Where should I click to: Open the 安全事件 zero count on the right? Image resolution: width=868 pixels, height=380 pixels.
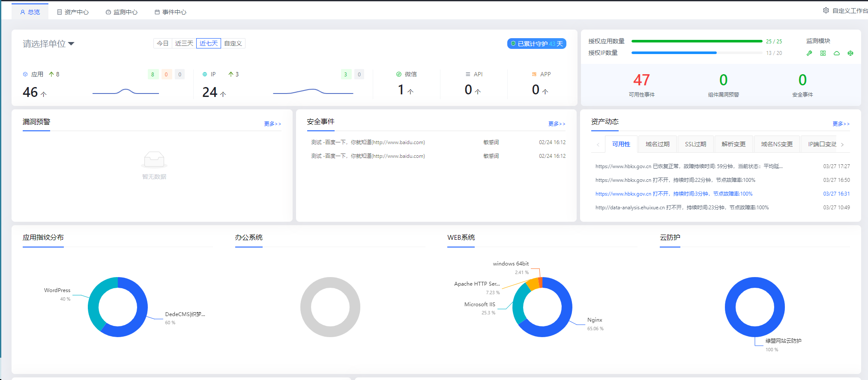802,80
